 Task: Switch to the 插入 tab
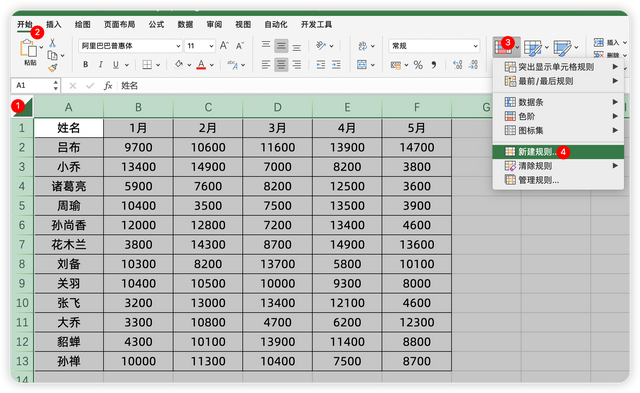click(x=53, y=24)
